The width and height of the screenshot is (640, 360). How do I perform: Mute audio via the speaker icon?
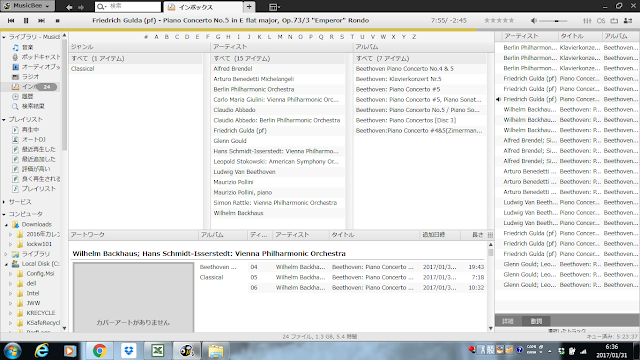534,20
